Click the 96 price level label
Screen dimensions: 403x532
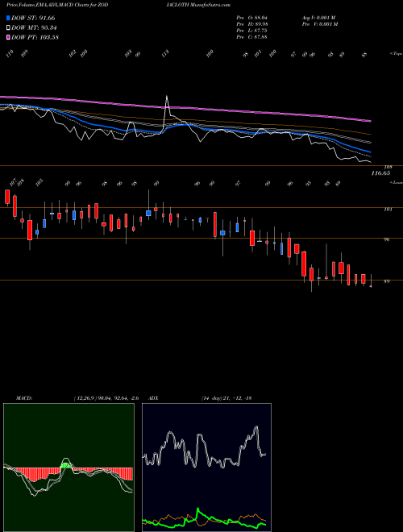point(388,239)
